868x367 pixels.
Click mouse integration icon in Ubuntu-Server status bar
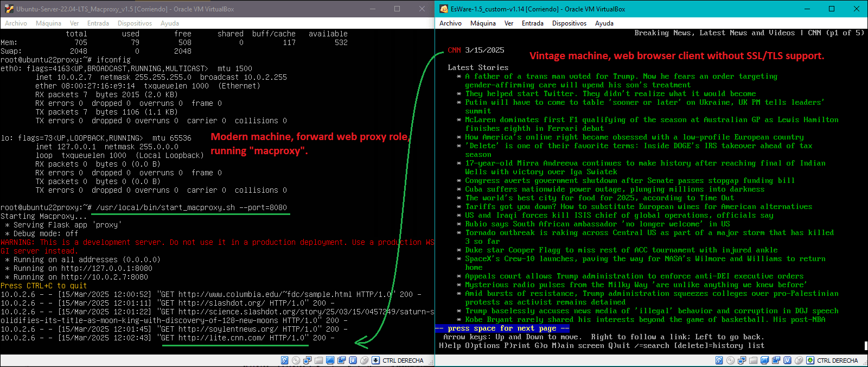click(x=365, y=360)
